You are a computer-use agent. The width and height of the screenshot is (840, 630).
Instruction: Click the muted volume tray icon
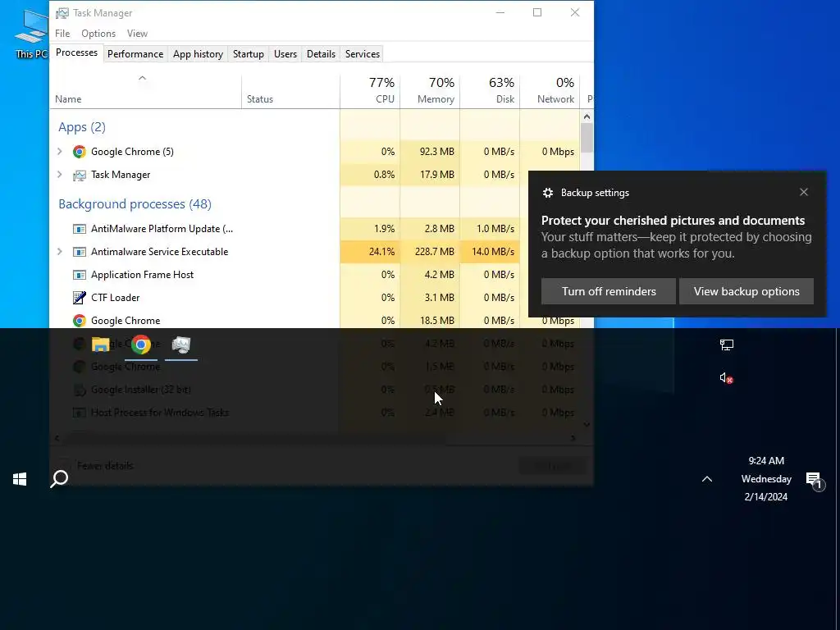tap(727, 378)
